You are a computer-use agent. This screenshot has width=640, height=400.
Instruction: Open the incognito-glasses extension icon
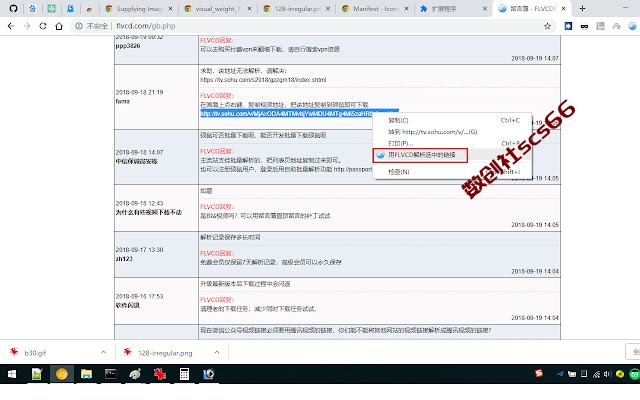point(584,26)
